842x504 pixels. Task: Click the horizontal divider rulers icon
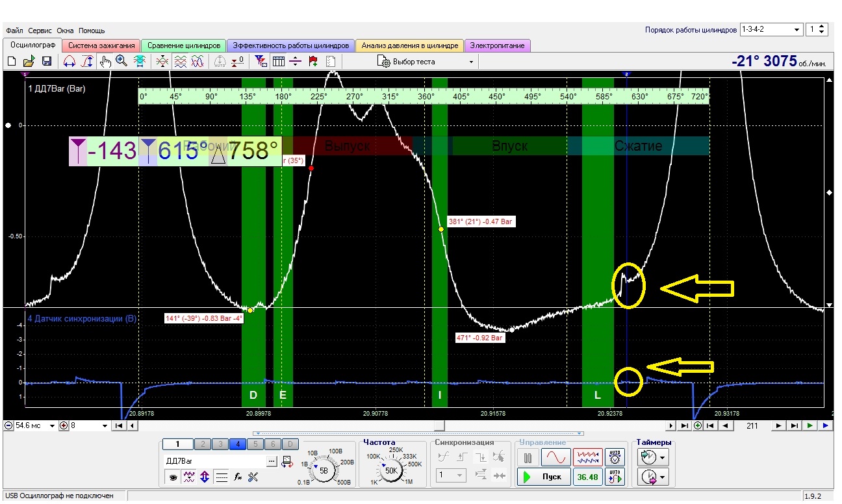pos(296,62)
